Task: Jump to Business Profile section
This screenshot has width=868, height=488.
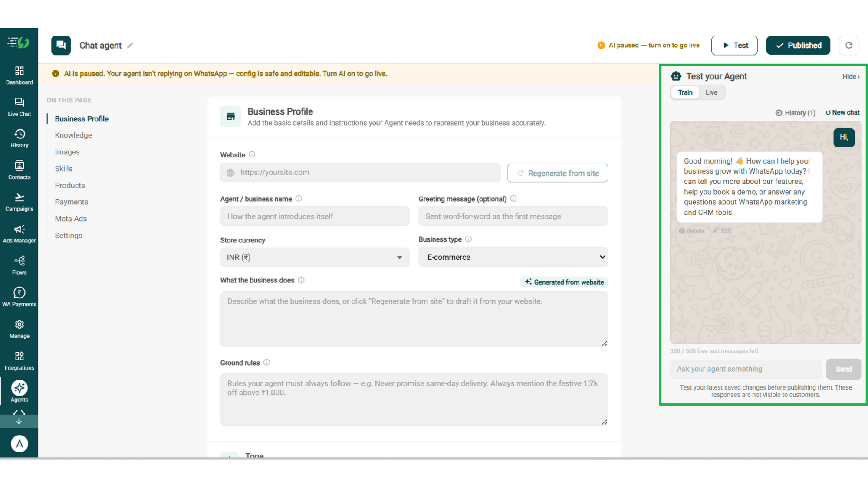Action: (82, 118)
